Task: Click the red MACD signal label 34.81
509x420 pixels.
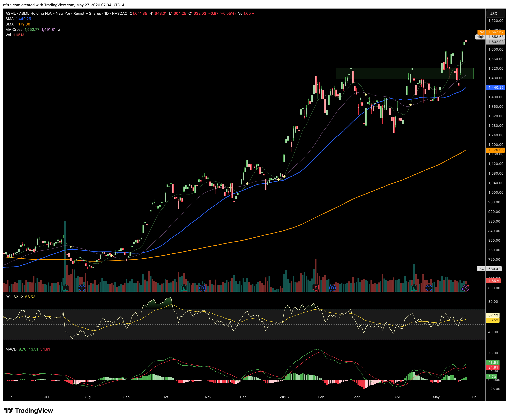Action: click(x=493, y=367)
